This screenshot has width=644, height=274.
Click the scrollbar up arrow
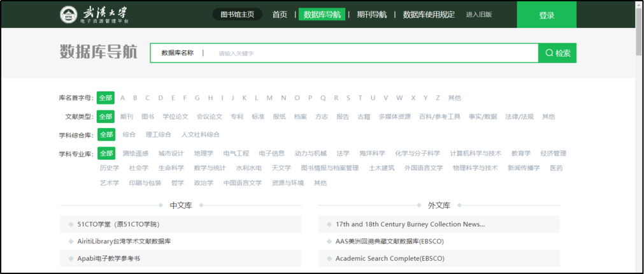(639, 5)
